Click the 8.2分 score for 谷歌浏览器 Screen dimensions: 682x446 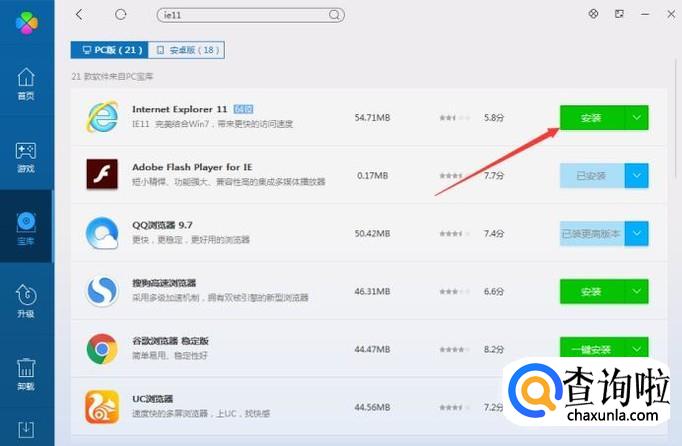494,349
